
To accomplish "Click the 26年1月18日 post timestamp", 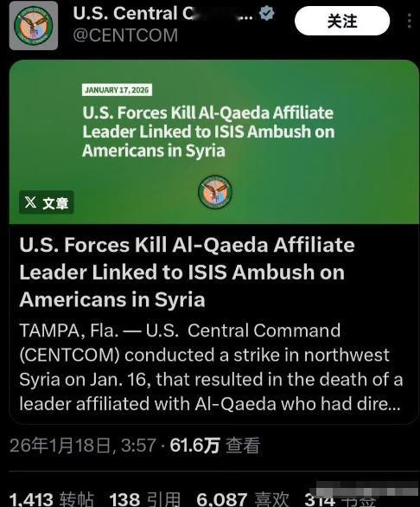I will 83,446.
